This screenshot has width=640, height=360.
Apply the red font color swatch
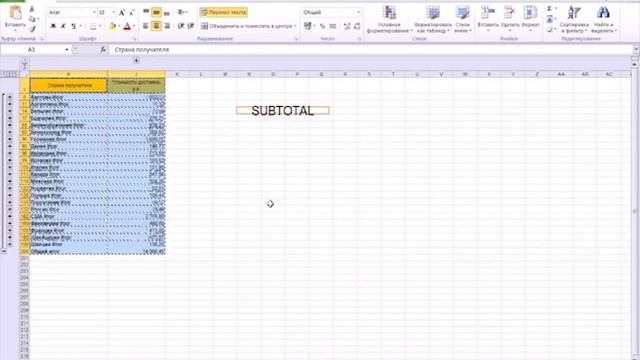[127, 26]
